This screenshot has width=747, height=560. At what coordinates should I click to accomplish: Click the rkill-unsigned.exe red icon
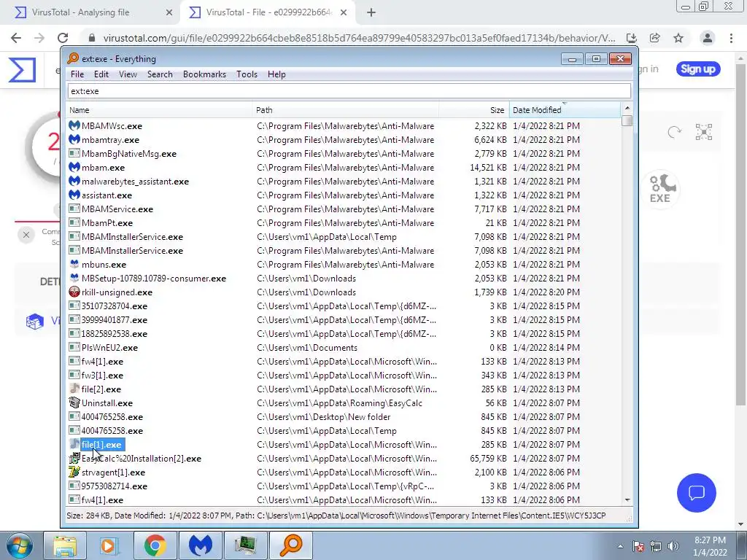tap(74, 292)
